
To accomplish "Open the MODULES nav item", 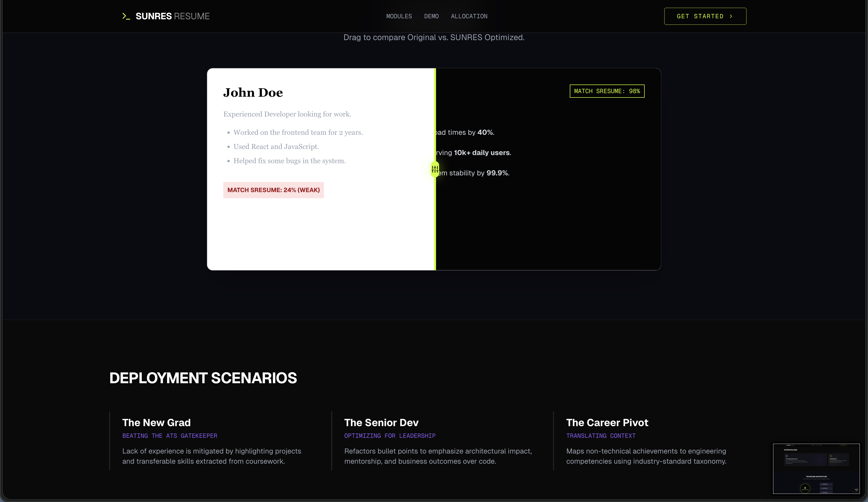I will pos(399,16).
